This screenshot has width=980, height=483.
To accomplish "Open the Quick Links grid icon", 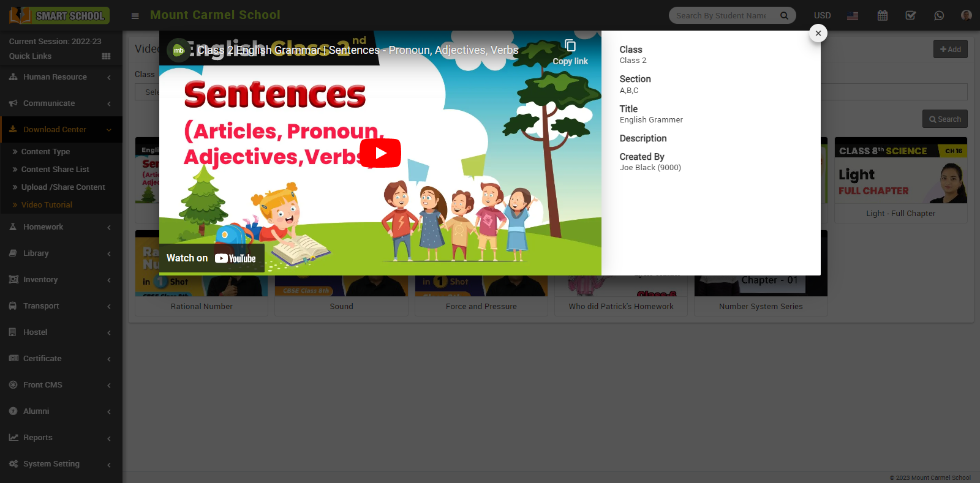I will 106,56.
